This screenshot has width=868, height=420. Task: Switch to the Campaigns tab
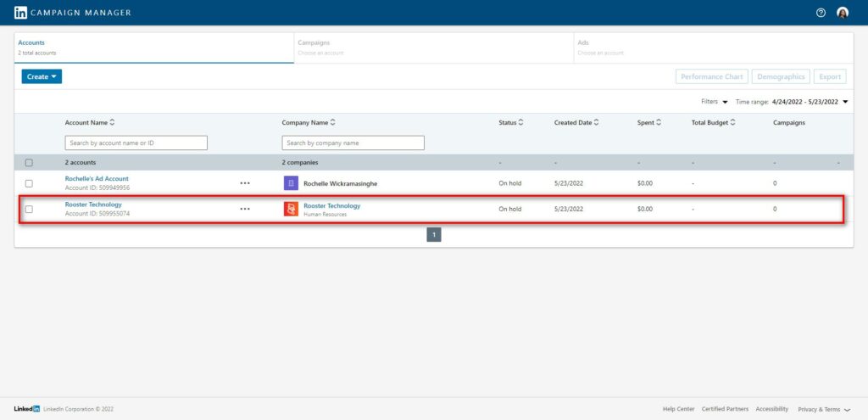434,48
